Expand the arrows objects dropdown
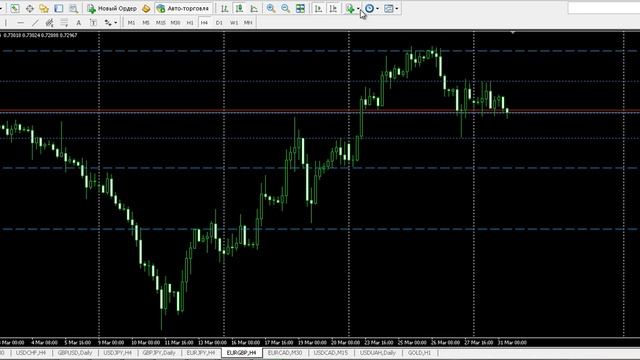The image size is (640, 360). [116, 23]
